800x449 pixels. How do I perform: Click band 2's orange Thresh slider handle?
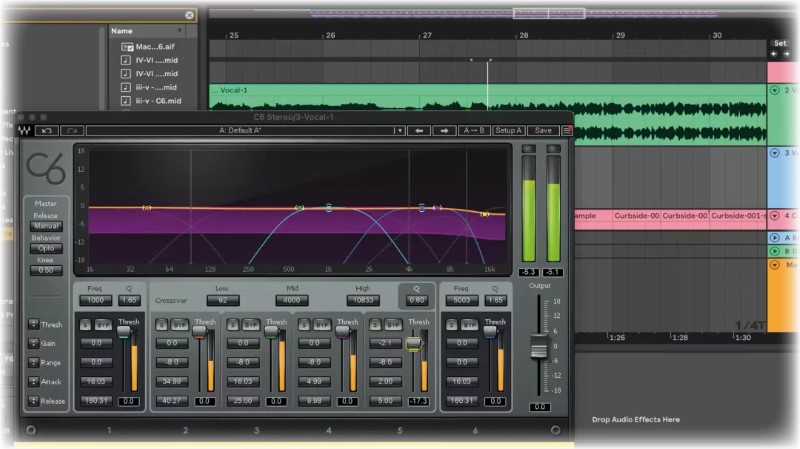click(199, 332)
